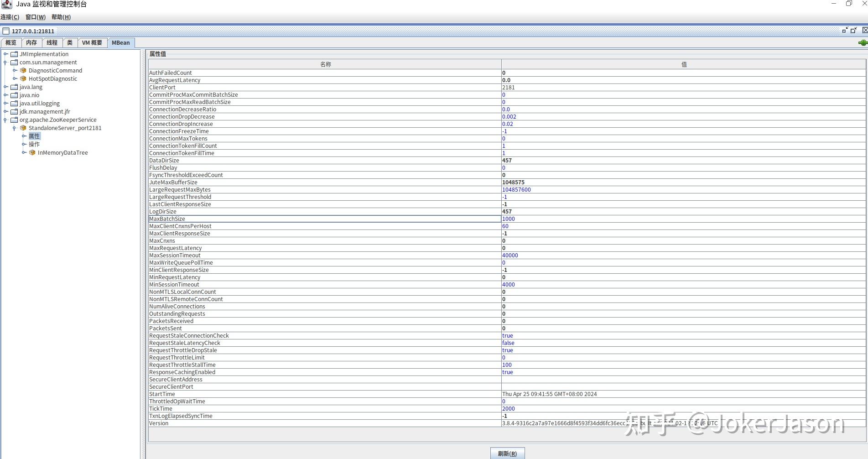The image size is (868, 459).
Task: Select the StartTime attribute name
Action: [x=162, y=394]
